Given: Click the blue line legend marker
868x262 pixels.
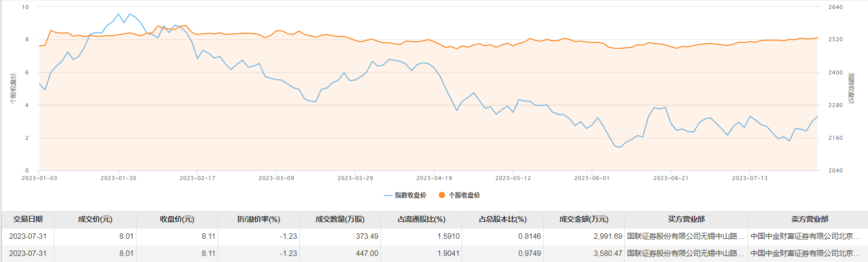Looking at the screenshot, I should pyautogui.click(x=388, y=195).
